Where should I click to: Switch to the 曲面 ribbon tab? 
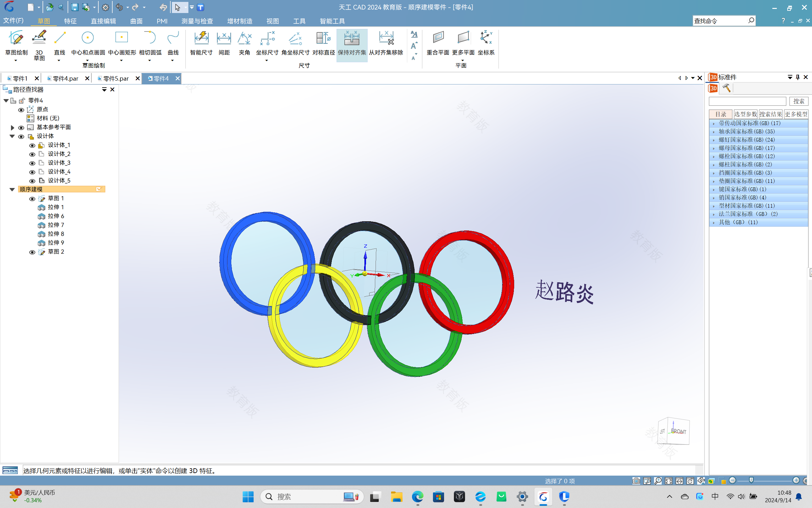136,21
